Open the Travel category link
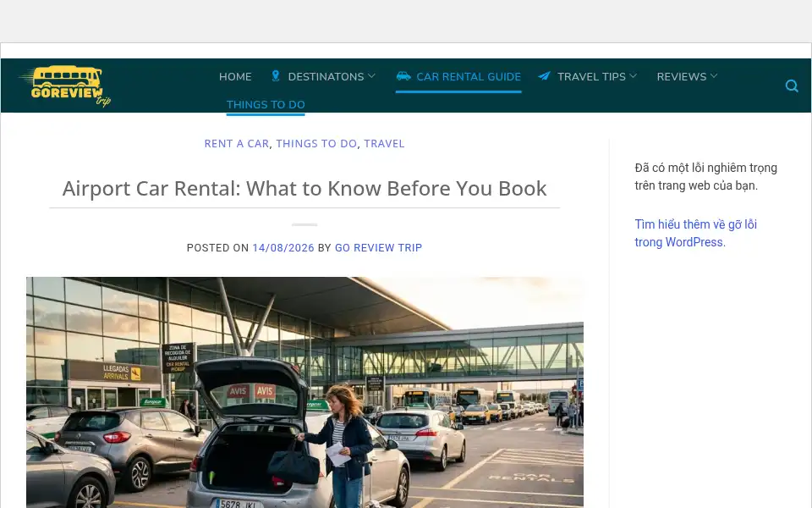The width and height of the screenshot is (812, 508). click(x=384, y=144)
